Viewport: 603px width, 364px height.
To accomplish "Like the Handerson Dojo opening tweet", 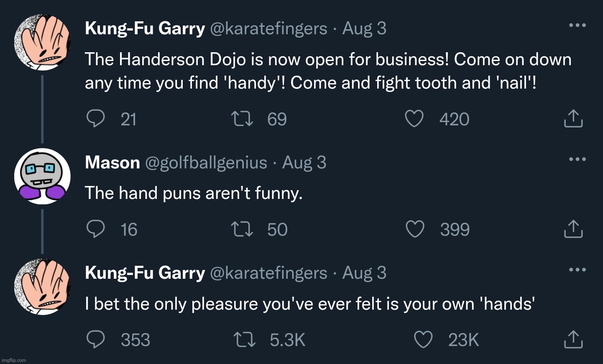I will pos(414,119).
